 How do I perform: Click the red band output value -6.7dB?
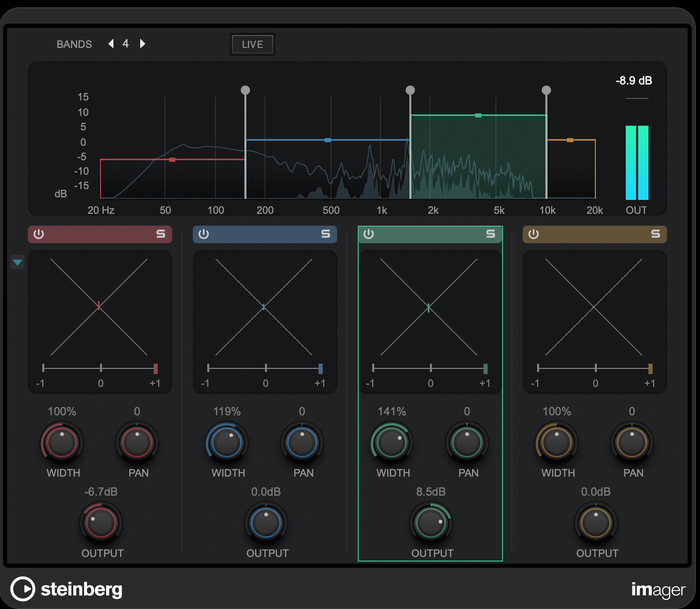pyautogui.click(x=101, y=492)
